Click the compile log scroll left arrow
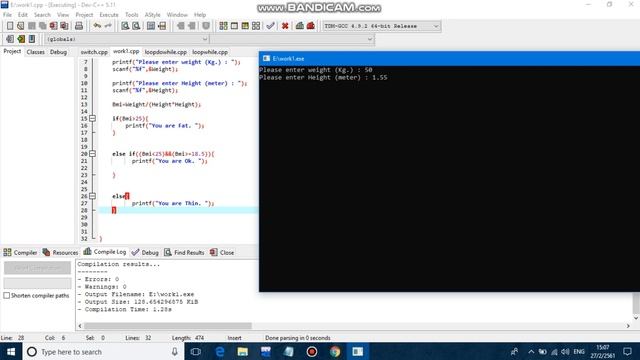Viewport: 640px width, 360px height. click(x=80, y=326)
